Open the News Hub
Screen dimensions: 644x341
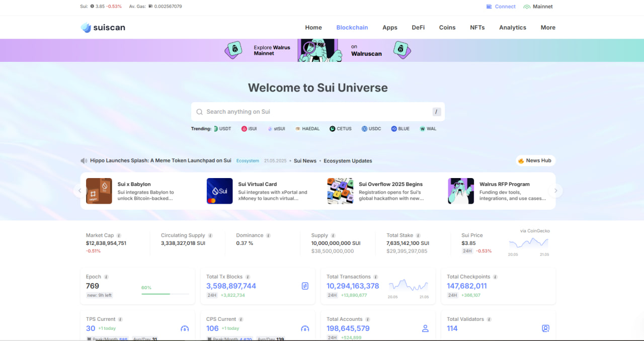(535, 160)
